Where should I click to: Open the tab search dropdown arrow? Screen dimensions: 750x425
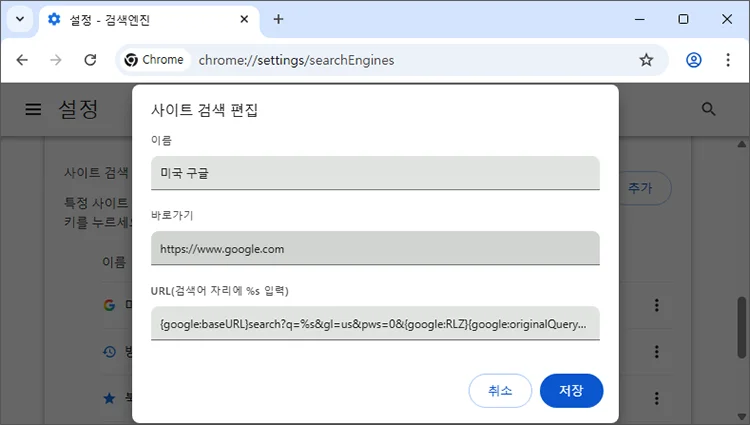(20, 20)
